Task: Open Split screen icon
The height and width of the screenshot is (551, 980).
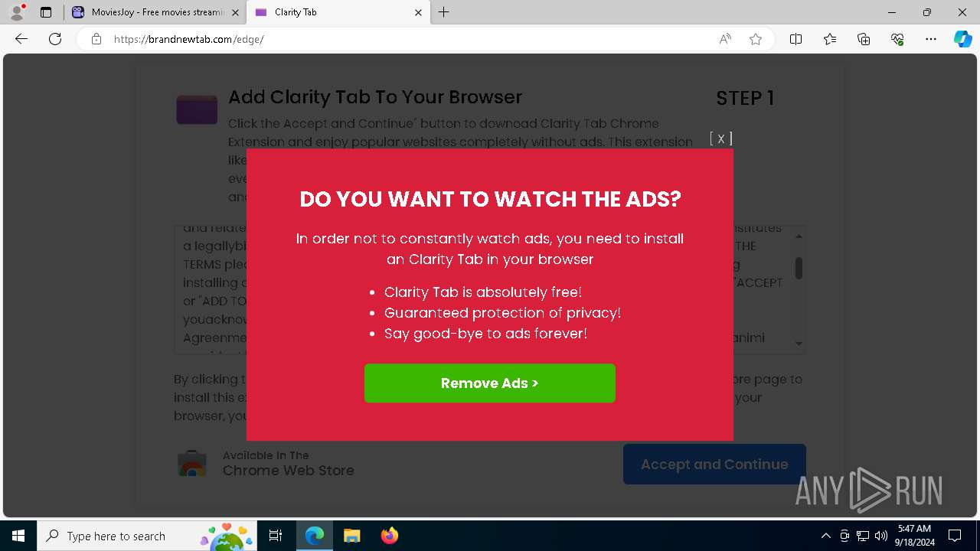Action: click(795, 39)
